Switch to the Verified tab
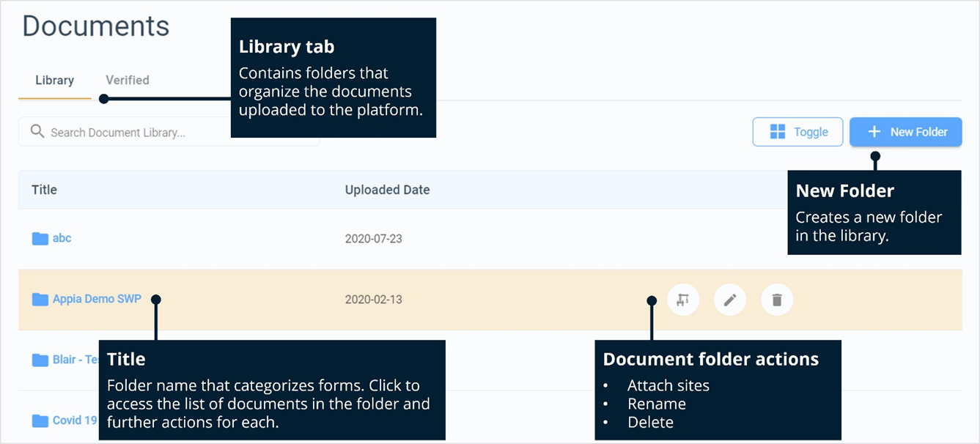This screenshot has width=980, height=444. [x=127, y=80]
